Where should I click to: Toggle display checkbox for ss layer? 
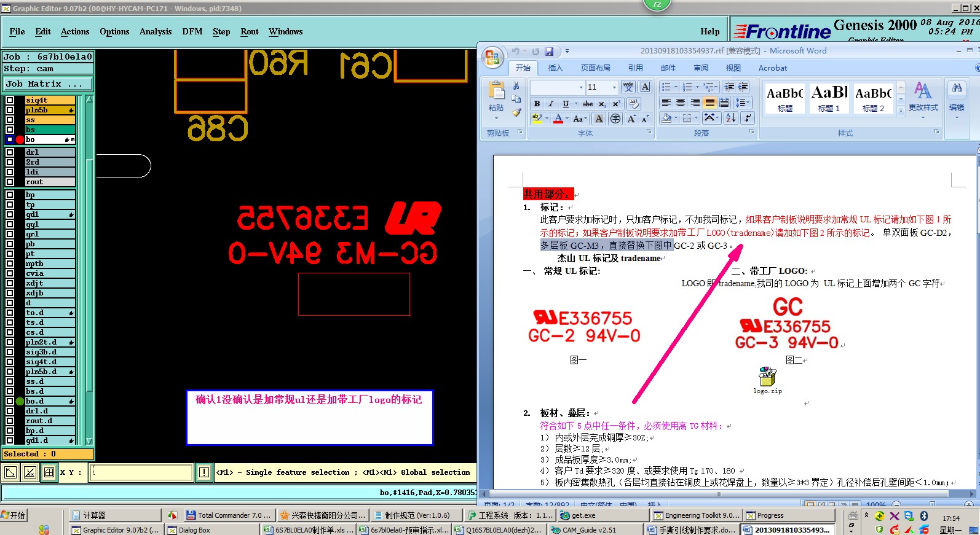point(10,120)
